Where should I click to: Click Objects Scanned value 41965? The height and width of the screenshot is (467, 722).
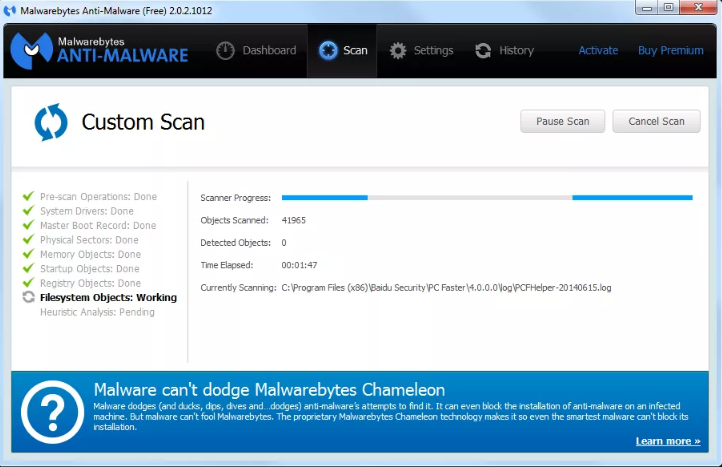click(294, 220)
